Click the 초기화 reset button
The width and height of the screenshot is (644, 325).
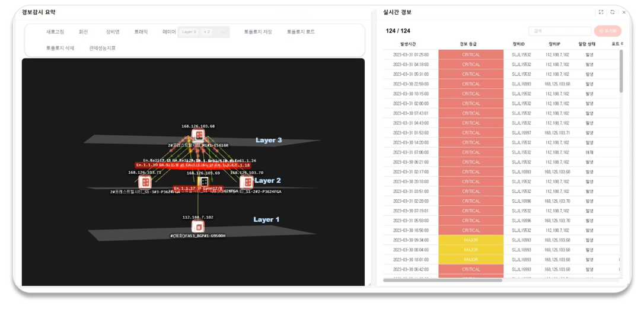click(x=608, y=31)
